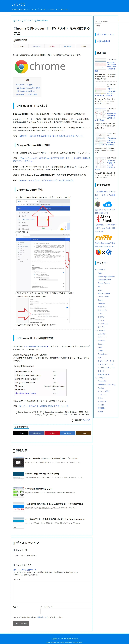Open author link ハルパス after Posted by
The height and width of the screenshot is (644, 129).
86,420
